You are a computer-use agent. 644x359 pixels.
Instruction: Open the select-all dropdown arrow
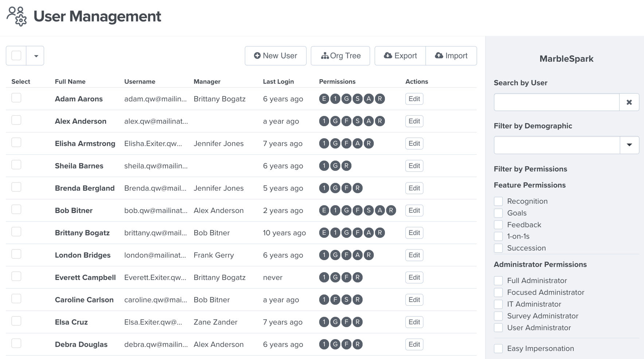tap(35, 55)
